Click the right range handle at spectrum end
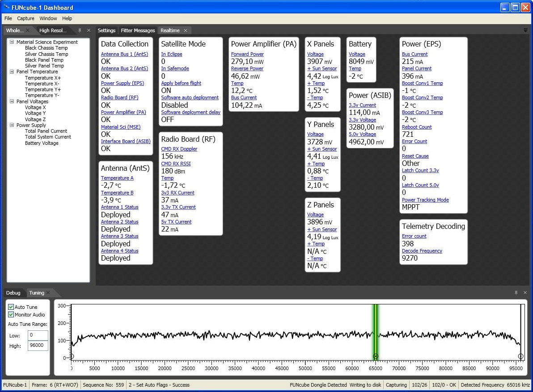The width and height of the screenshot is (533, 392). coord(520,356)
